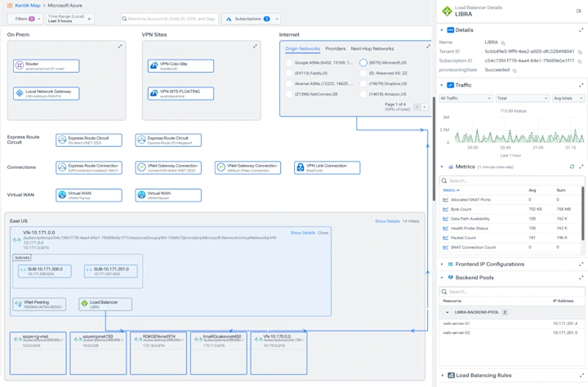Expand the Frontend IP Configurations section

tap(442, 265)
